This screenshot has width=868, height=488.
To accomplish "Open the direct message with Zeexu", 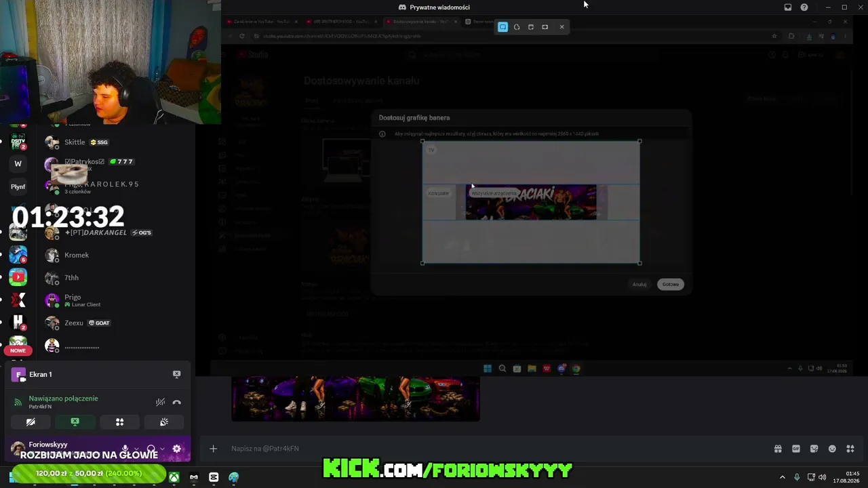I will click(115, 323).
